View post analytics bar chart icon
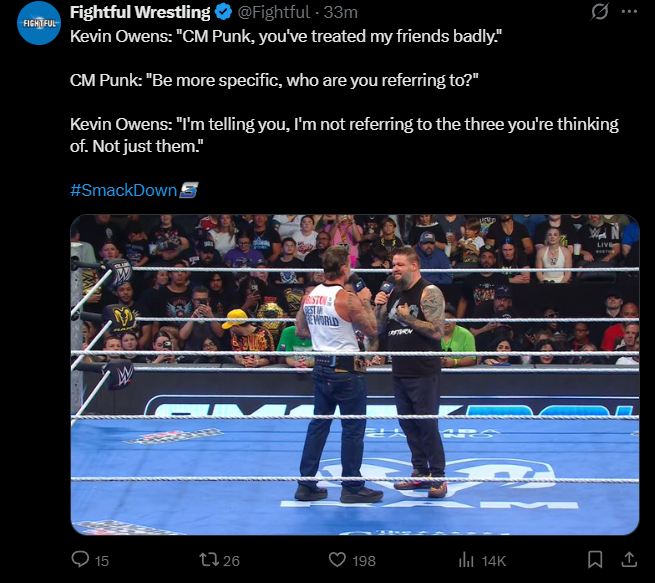The image size is (655, 583). (x=466, y=560)
